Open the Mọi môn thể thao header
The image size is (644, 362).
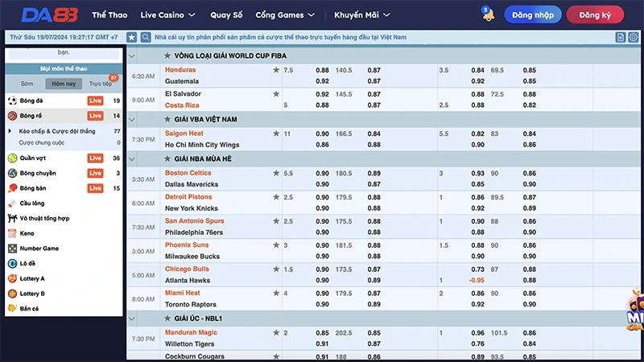[x=64, y=68]
